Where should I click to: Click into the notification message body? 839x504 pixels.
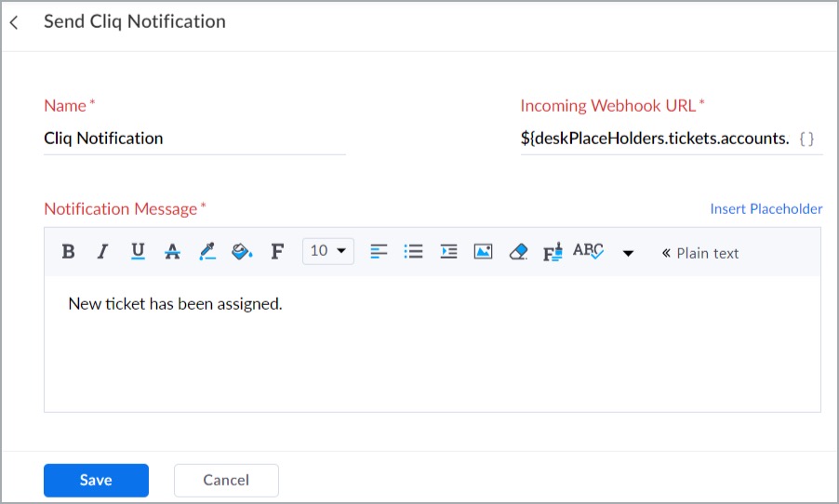[x=433, y=343]
